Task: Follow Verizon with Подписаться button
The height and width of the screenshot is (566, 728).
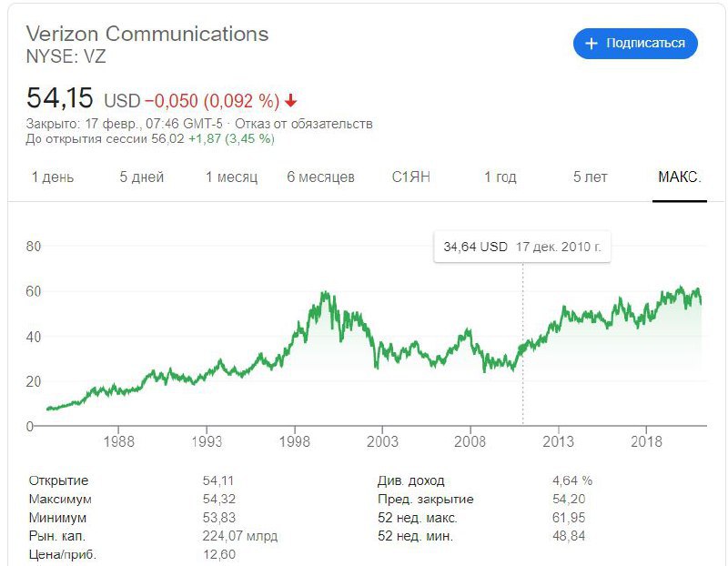Action: click(635, 44)
